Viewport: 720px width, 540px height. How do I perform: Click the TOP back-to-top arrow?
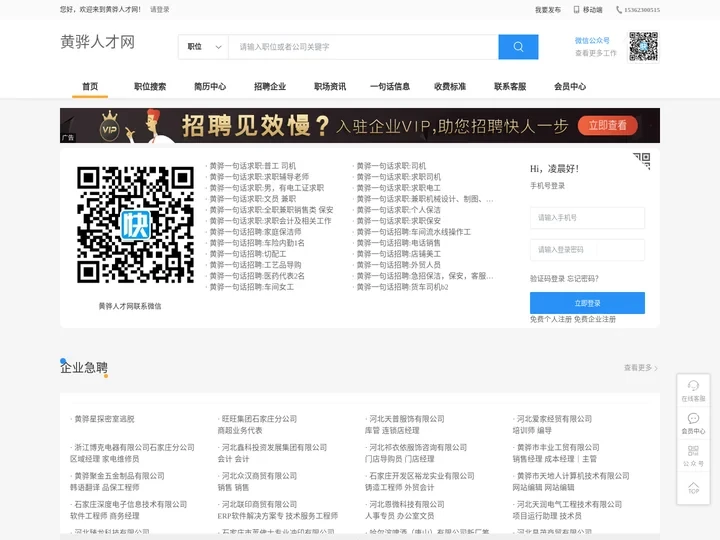693,488
